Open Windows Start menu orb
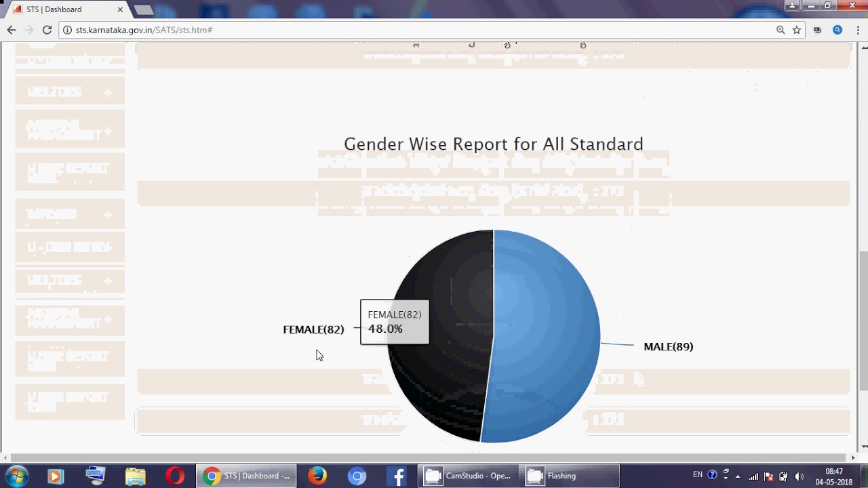This screenshot has height=488, width=868. pyautogui.click(x=16, y=476)
